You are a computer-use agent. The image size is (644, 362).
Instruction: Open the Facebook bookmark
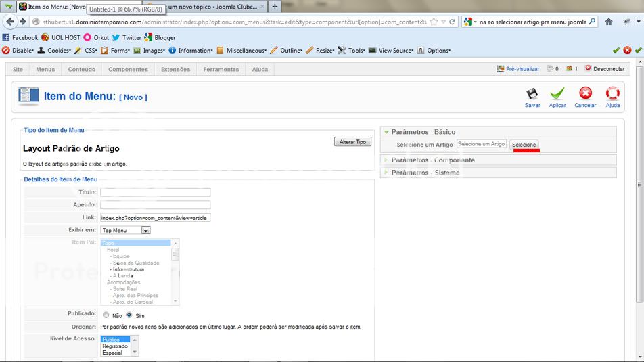click(x=20, y=38)
